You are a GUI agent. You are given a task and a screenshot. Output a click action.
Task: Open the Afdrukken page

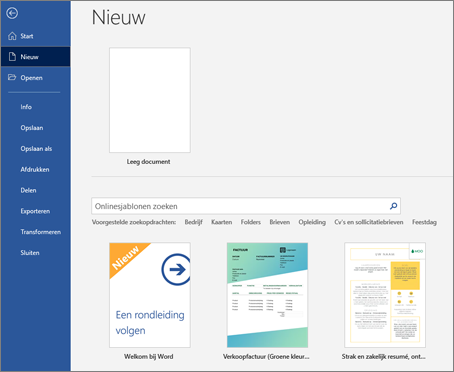coord(35,169)
